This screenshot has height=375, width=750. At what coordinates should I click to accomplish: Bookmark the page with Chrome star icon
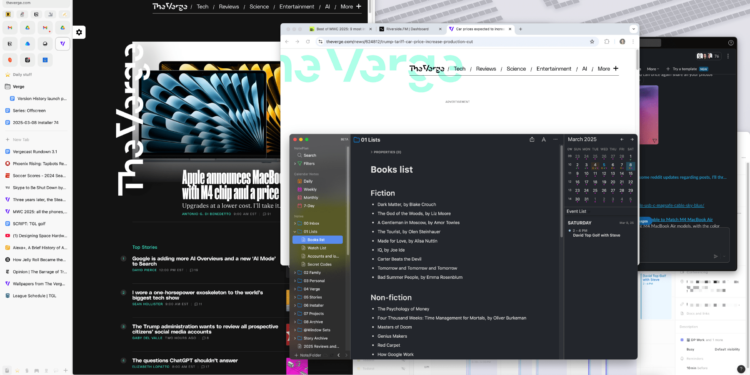(592, 42)
